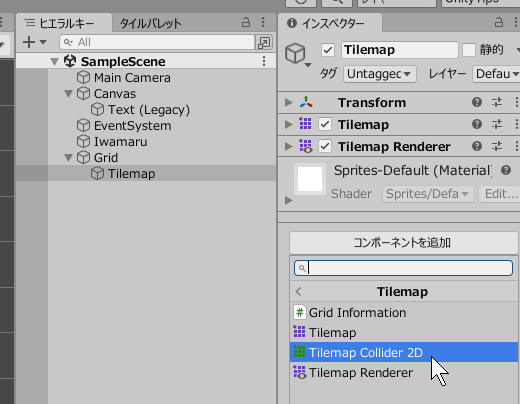The height and width of the screenshot is (404, 520).
Task: Open the Default layer dropdown
Action: pos(496,74)
